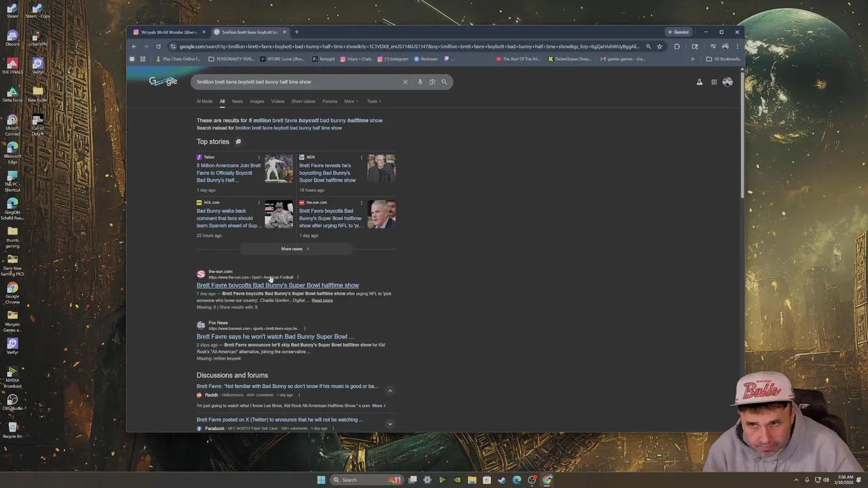Click the taskbar Search box
868x488 pixels.
(366, 480)
